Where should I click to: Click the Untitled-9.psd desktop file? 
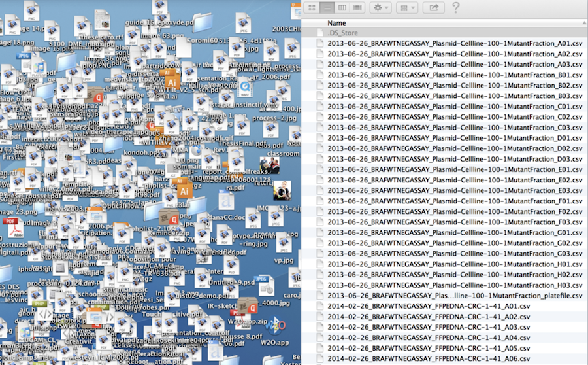tap(232, 265)
